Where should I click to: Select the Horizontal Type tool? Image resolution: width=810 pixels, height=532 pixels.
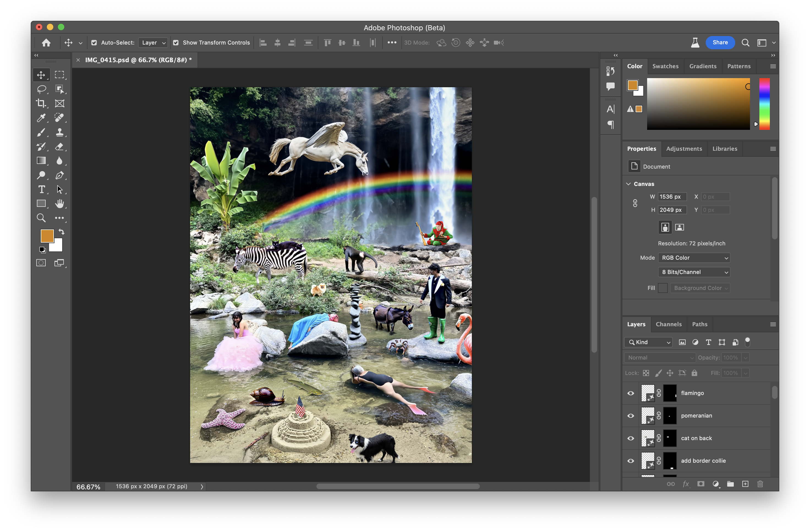pos(41,189)
